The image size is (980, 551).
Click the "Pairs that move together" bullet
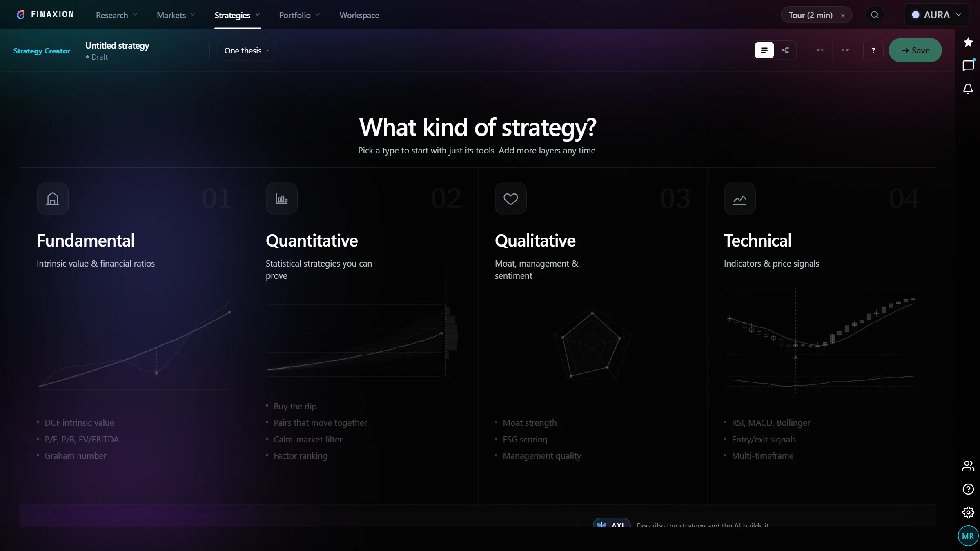click(x=320, y=423)
